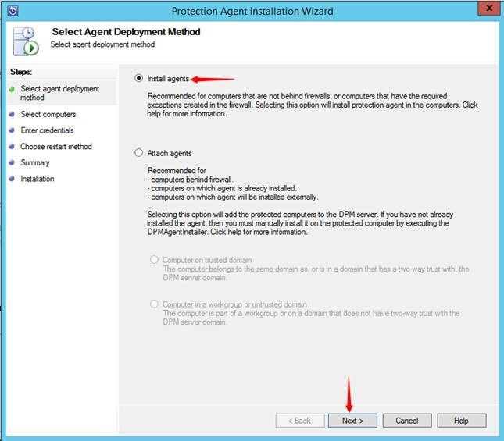Click the bullet next to Select computers
The height and width of the screenshot is (441, 504).
pos(12,114)
